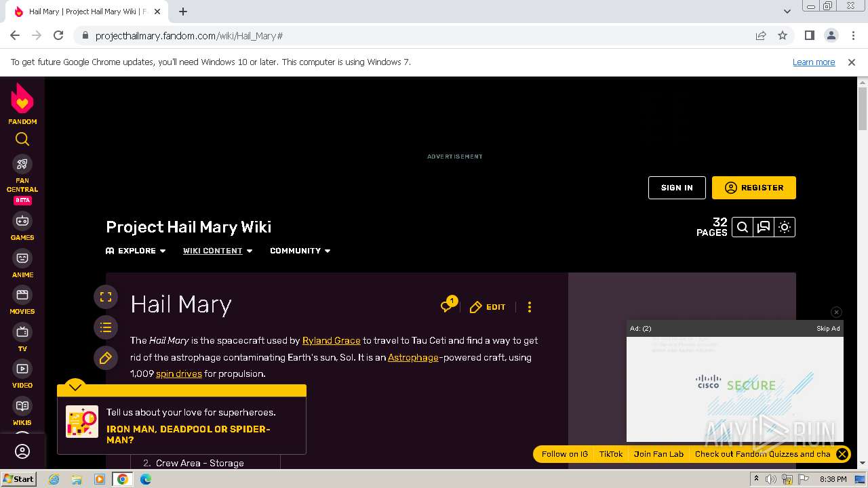
Task: Expand the Community menu
Action: pos(300,251)
